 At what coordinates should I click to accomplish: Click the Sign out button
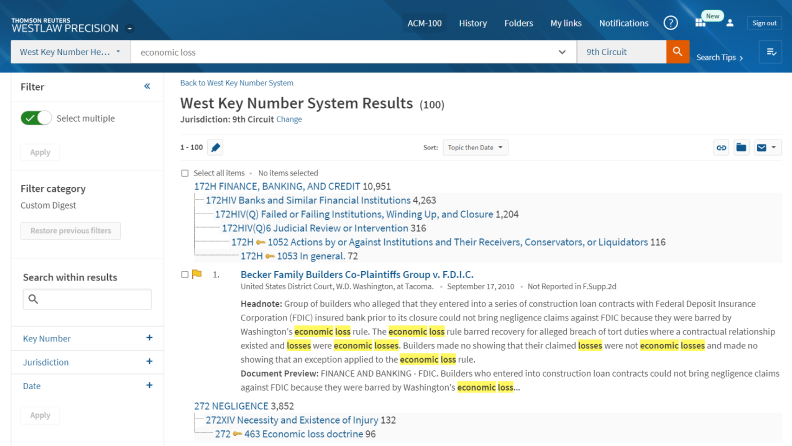pos(764,23)
